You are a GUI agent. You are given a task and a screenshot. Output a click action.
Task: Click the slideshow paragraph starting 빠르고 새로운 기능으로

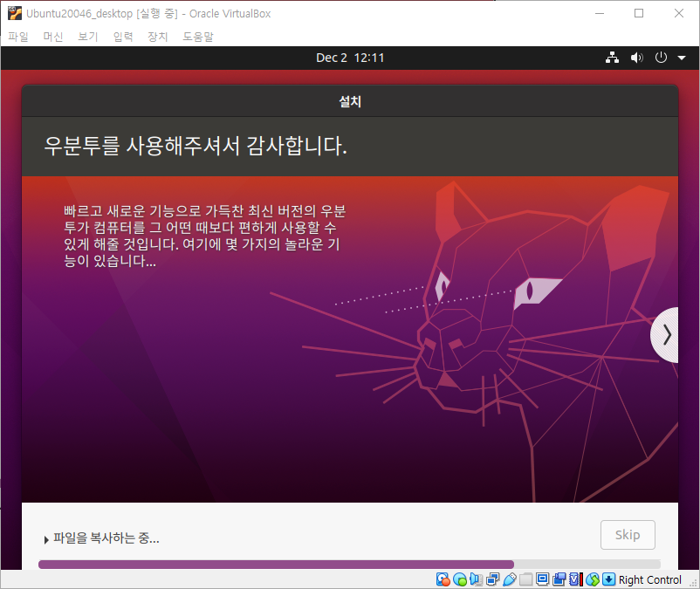204,236
